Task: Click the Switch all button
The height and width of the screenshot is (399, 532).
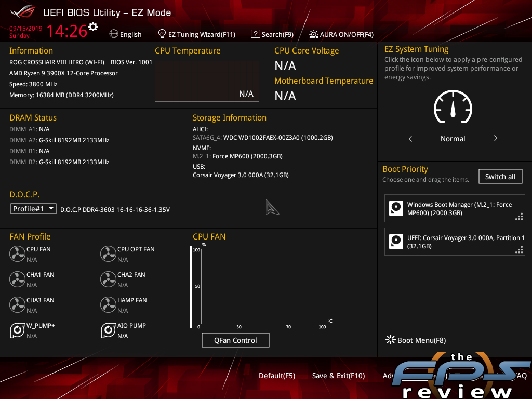Action: [x=500, y=177]
